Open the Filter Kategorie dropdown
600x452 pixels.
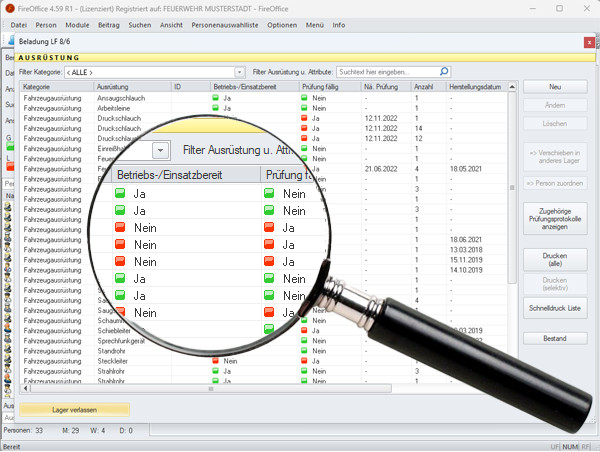click(240, 72)
